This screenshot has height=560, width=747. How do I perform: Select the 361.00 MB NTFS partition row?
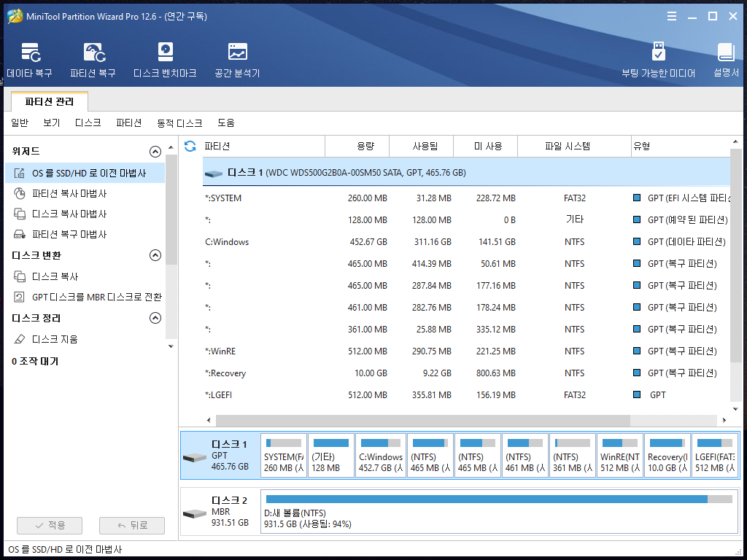466,330
